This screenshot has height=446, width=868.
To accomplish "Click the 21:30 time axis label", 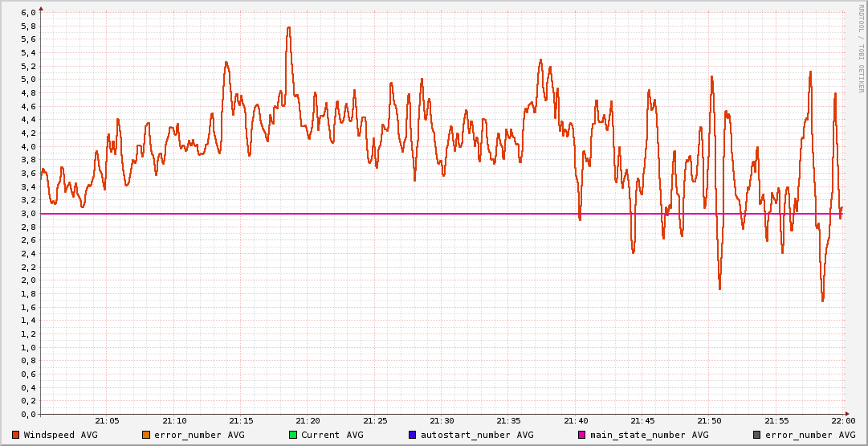I will tap(442, 421).
